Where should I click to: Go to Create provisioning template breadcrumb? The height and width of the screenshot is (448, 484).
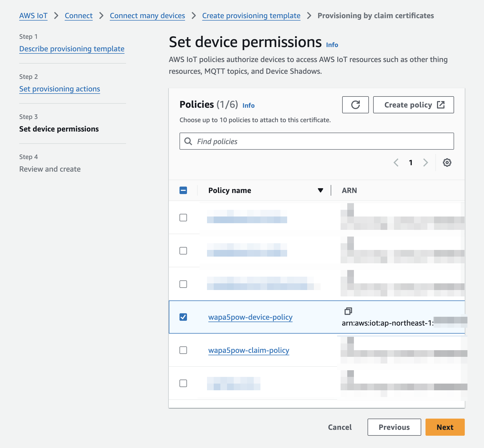tap(251, 16)
